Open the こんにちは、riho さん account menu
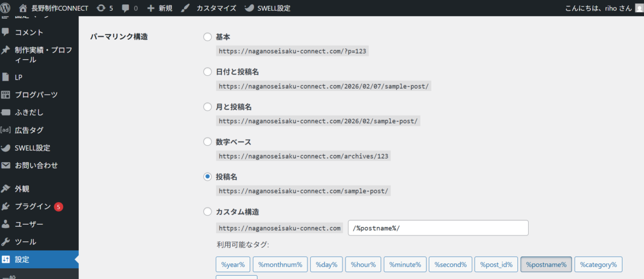This screenshot has width=644, height=279. coord(598,8)
